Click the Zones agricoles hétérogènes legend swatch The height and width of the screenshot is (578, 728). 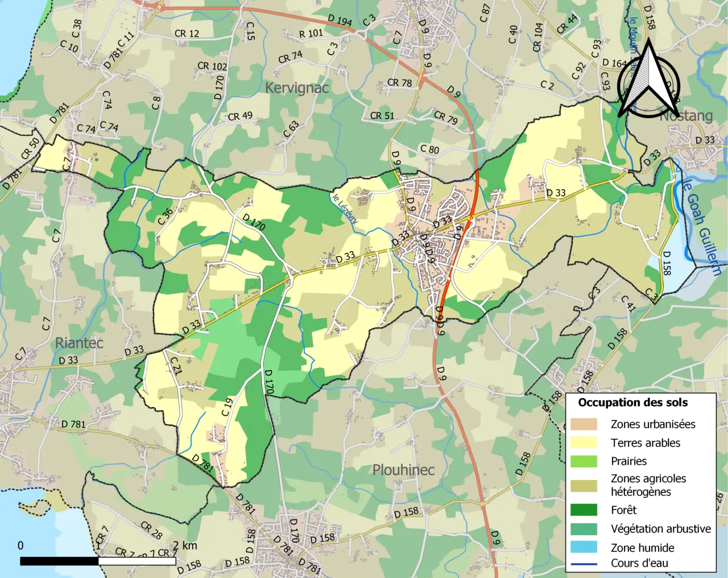coord(584,485)
